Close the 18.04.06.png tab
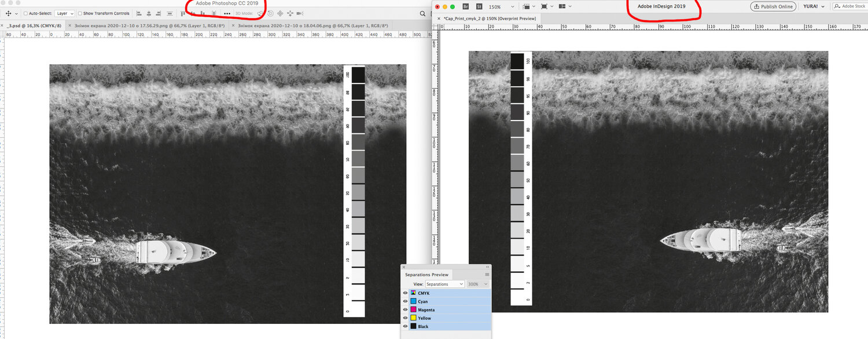 point(233,25)
